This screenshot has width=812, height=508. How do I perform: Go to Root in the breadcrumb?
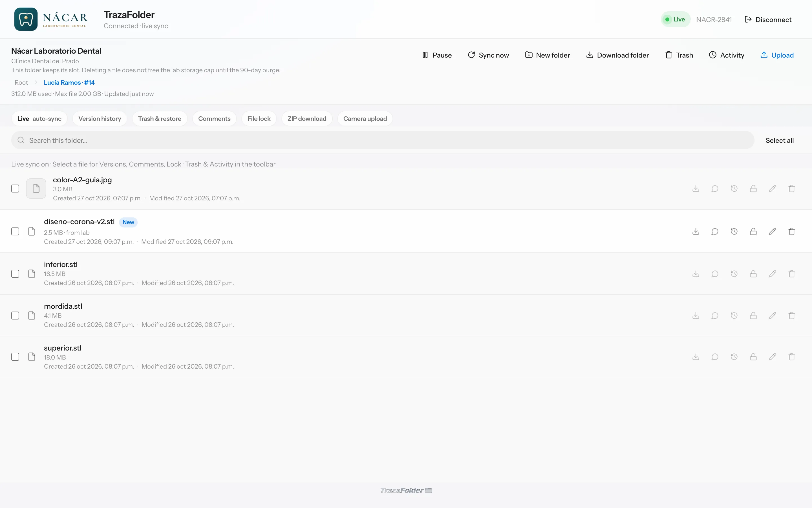click(21, 83)
